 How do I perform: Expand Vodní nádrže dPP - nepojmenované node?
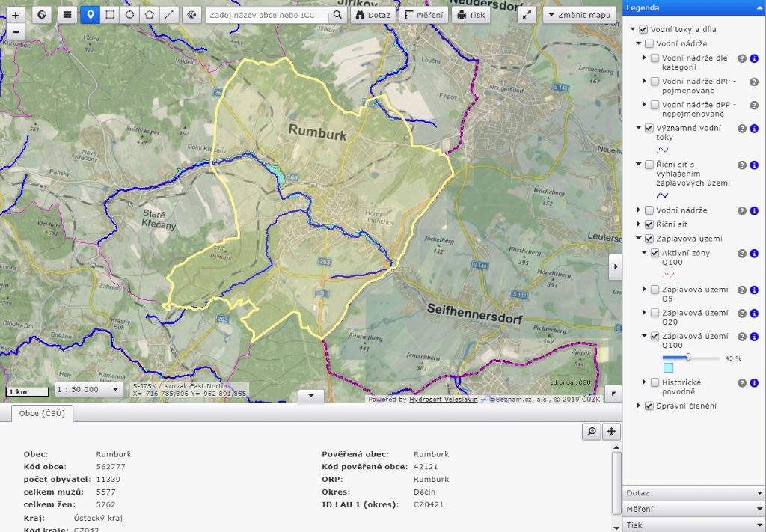tap(644, 105)
